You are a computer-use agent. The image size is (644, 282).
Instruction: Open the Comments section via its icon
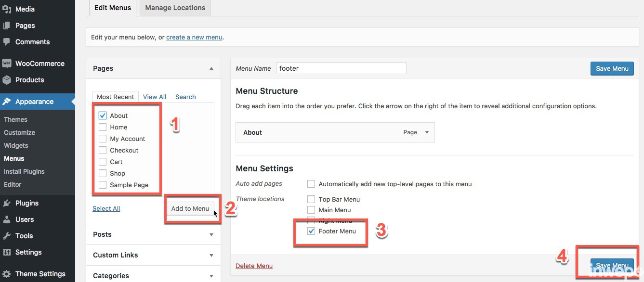point(8,42)
